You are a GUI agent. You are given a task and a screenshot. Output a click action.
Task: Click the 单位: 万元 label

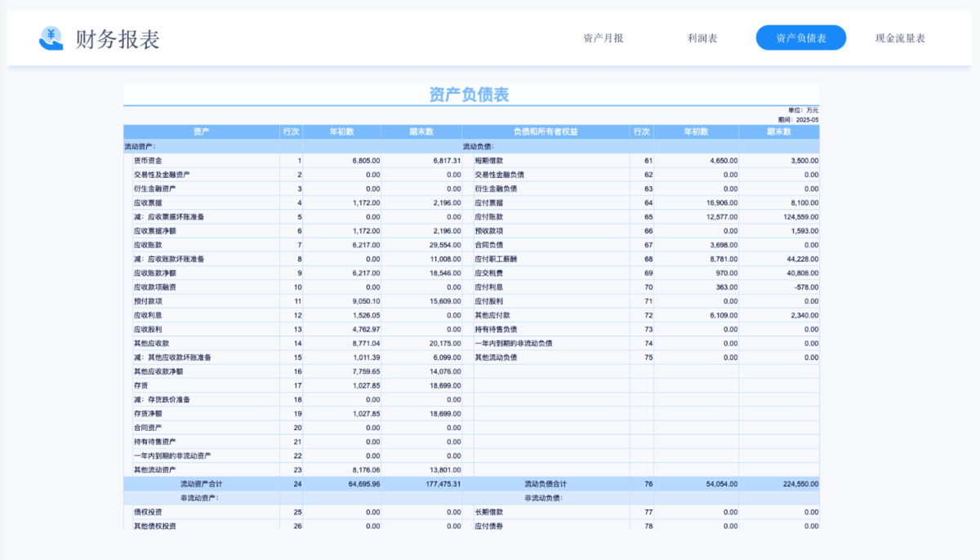pyautogui.click(x=800, y=109)
